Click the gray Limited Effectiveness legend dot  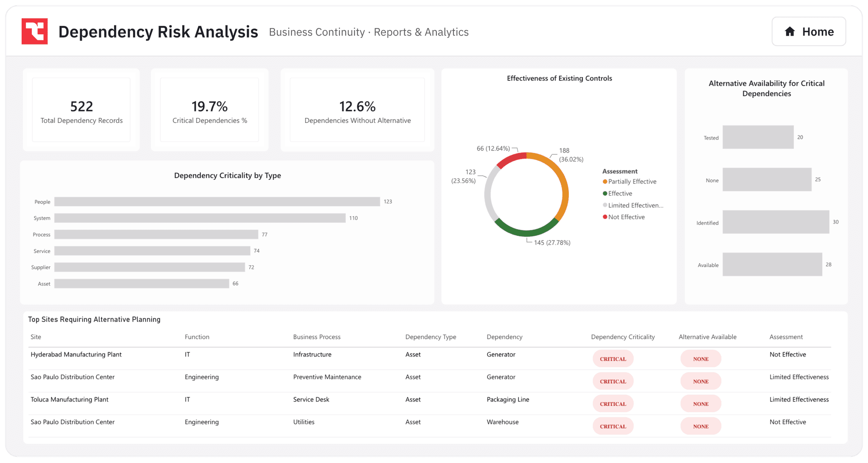[x=605, y=205]
